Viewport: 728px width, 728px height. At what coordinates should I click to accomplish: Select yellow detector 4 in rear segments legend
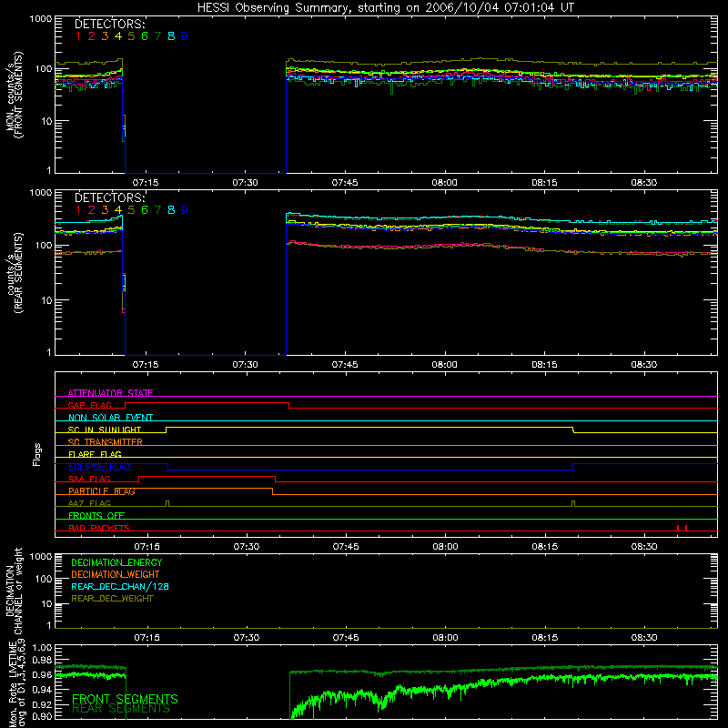click(118, 210)
